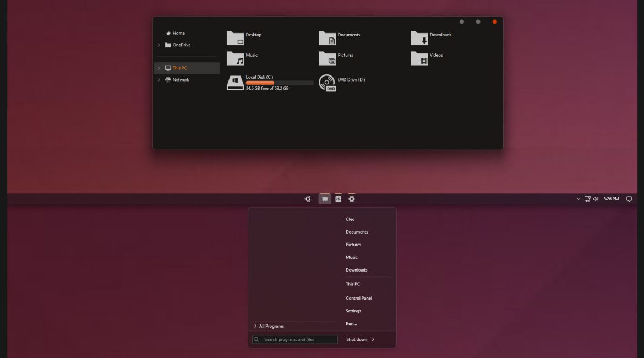Click the Explorer window's maximize dot
The width and height of the screenshot is (644, 358).
coord(478,22)
